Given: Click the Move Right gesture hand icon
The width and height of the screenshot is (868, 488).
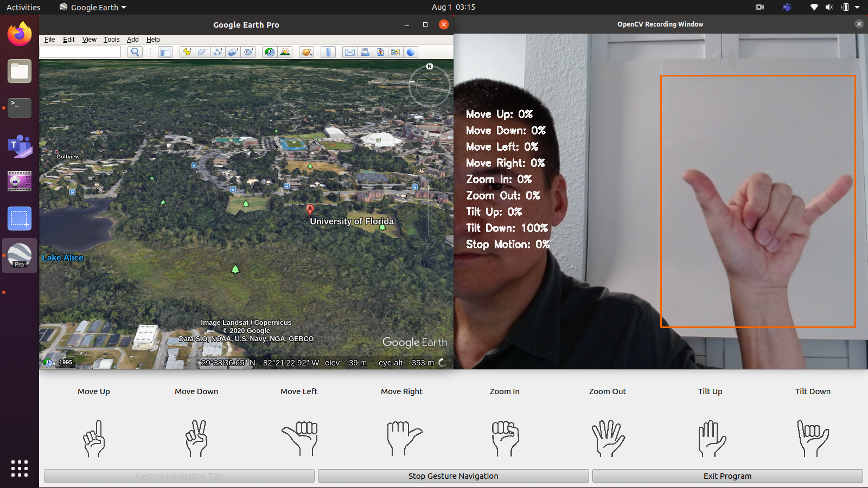Looking at the screenshot, I should point(404,438).
